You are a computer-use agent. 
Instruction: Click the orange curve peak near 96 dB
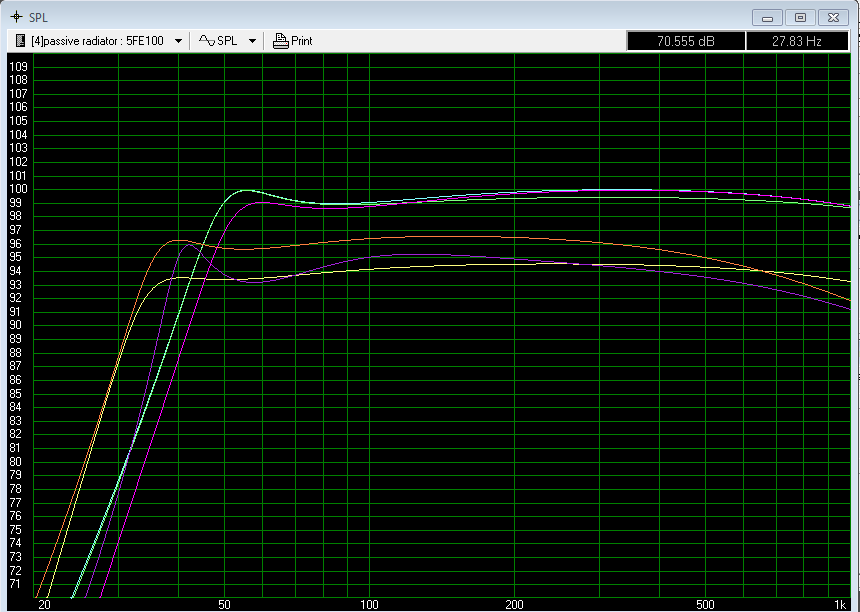point(178,240)
